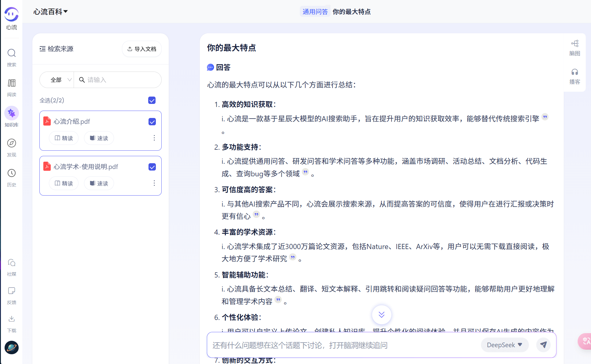The height and width of the screenshot is (364, 591).
Task: Switch to the 通用问答 tab
Action: coord(315,12)
